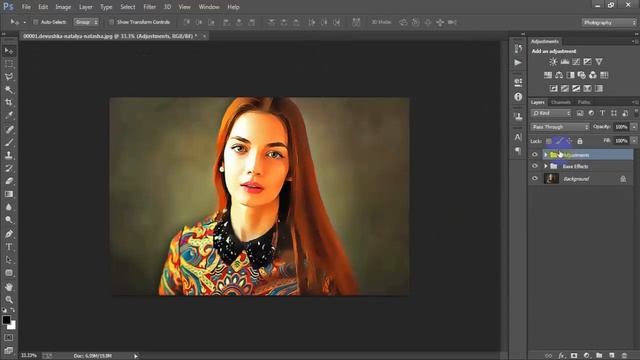Toggle Quick Mask mode

9,338
